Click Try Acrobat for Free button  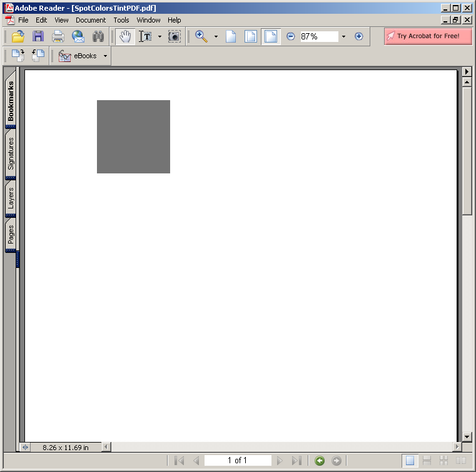click(x=428, y=36)
